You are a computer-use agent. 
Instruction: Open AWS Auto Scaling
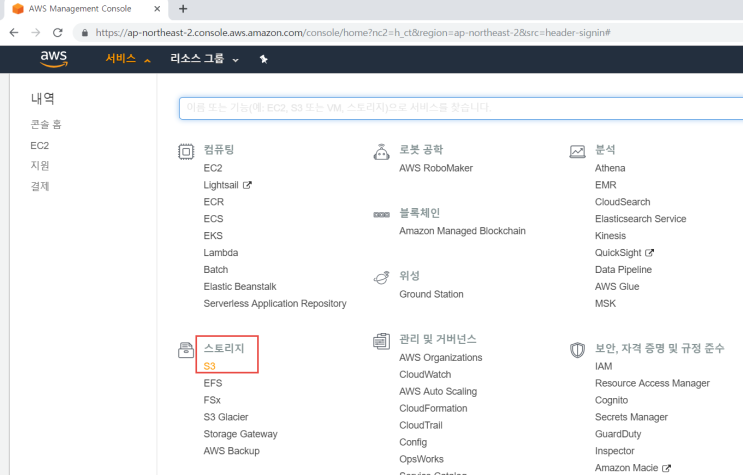tap(438, 392)
